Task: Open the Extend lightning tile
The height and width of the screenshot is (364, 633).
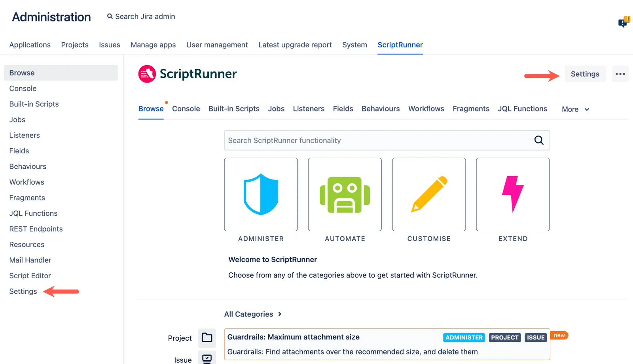Action: click(513, 194)
